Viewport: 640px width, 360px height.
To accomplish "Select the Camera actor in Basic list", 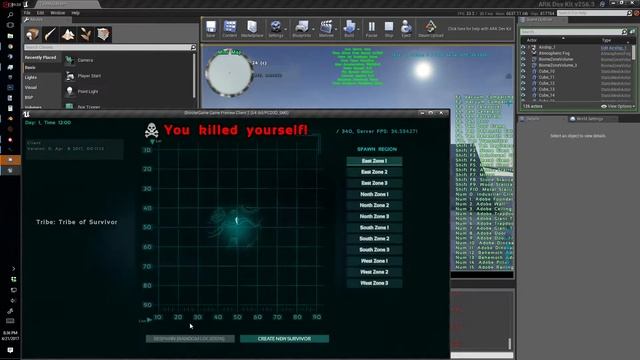I will click(85, 60).
